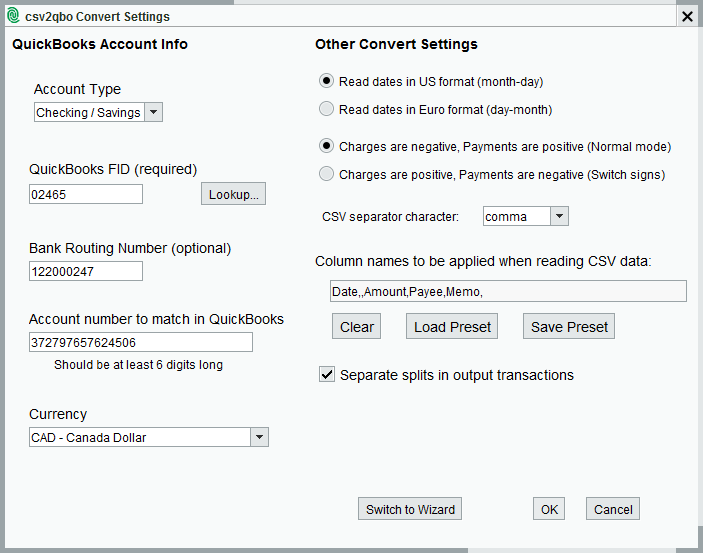This screenshot has height=553, width=703.
Task: Click the 'Should be at least 6 digits long' hint
Action: [139, 365]
